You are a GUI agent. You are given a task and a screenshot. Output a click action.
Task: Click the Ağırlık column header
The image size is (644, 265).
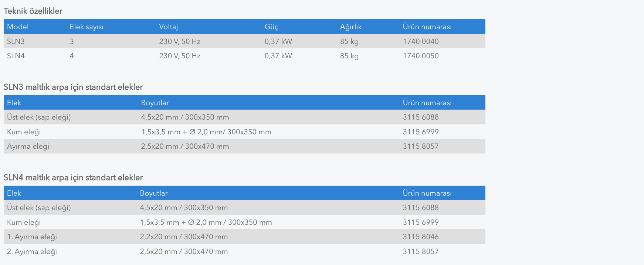[351, 27]
